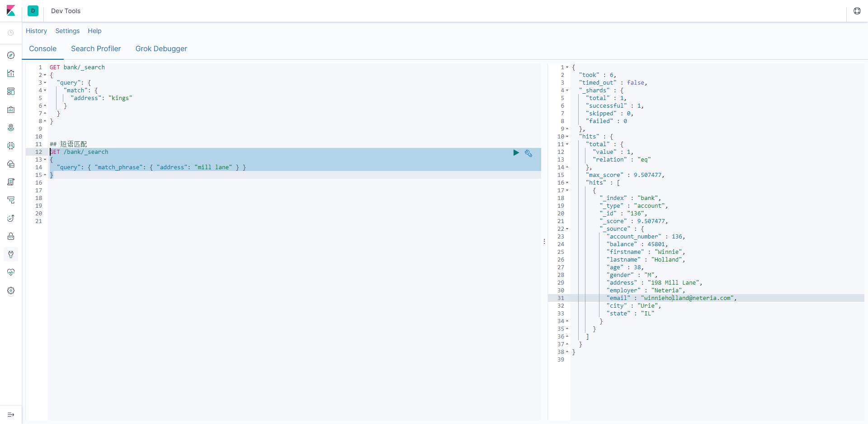Viewport: 868px width, 424px height.
Task: Collapse fold arrow on response line 1
Action: 567,67
